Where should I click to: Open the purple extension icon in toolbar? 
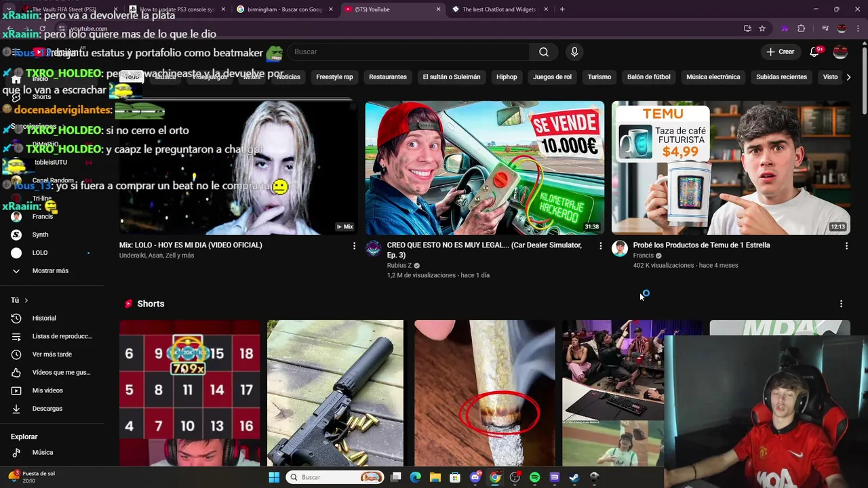[x=785, y=28]
